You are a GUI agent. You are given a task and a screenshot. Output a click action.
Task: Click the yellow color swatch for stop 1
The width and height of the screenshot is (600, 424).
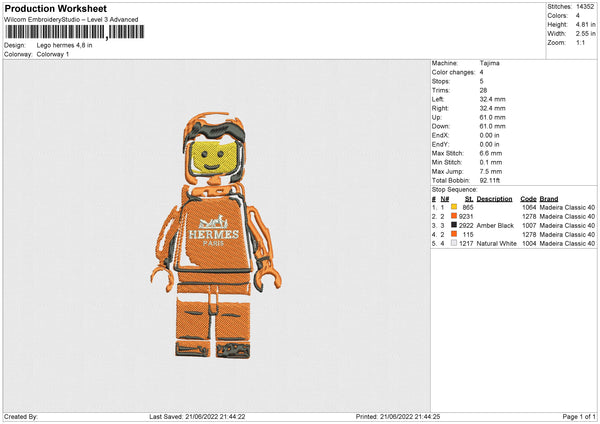pos(453,207)
